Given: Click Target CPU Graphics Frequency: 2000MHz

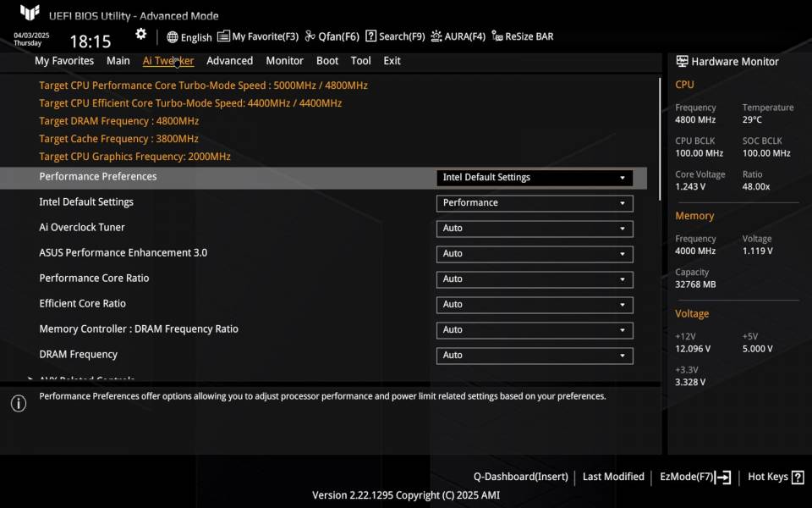Looking at the screenshot, I should [134, 156].
